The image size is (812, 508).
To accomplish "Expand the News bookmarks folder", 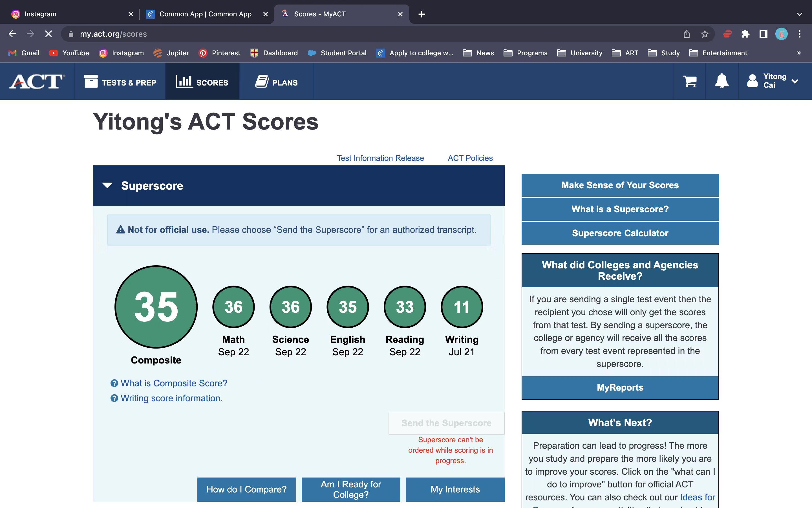I will tap(478, 53).
